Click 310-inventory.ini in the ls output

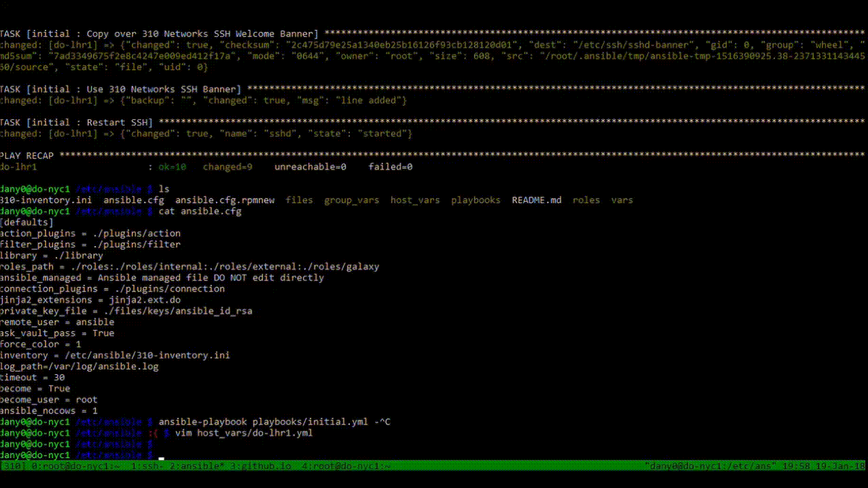click(45, 200)
